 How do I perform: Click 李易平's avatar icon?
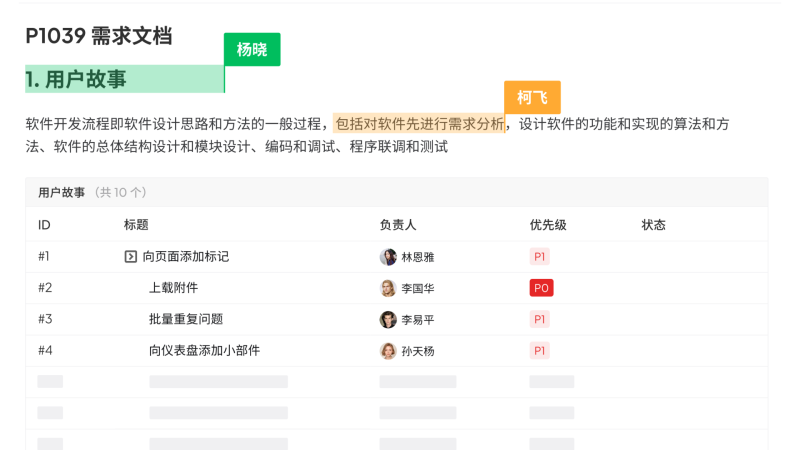click(x=388, y=319)
